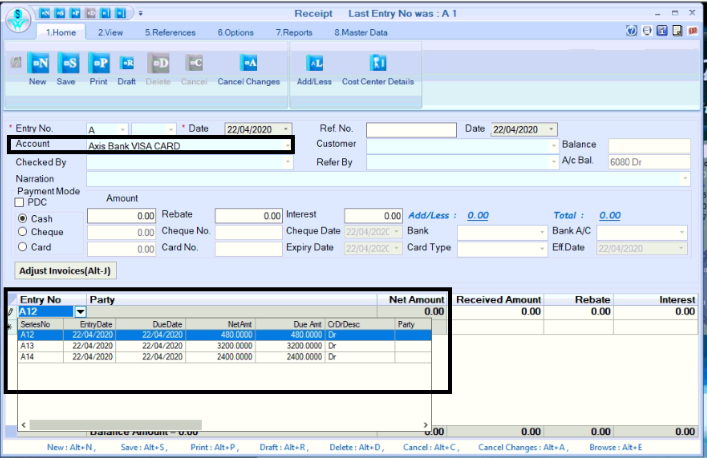Expand the Account dropdown

pos(287,146)
